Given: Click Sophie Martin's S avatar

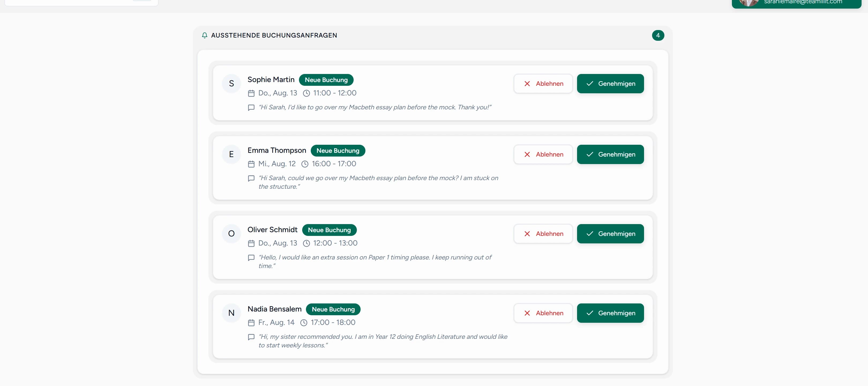Looking at the screenshot, I should click(231, 84).
